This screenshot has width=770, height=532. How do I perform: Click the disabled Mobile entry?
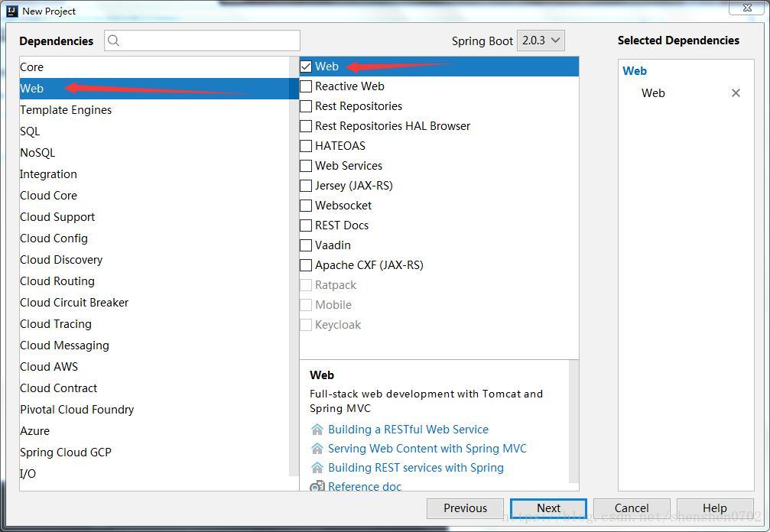tap(333, 305)
